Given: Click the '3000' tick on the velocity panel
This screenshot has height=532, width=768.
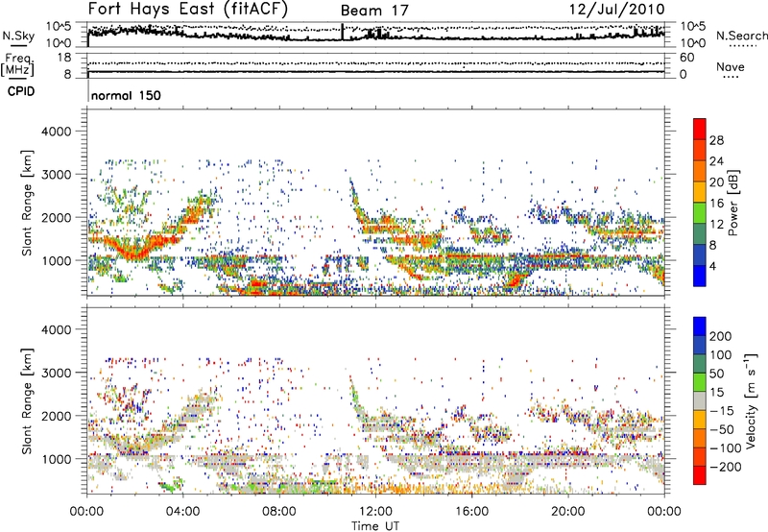Looking at the screenshot, I should click(57, 373).
